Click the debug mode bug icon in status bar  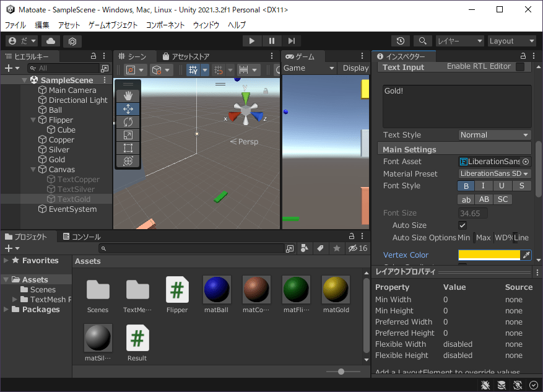click(485, 385)
